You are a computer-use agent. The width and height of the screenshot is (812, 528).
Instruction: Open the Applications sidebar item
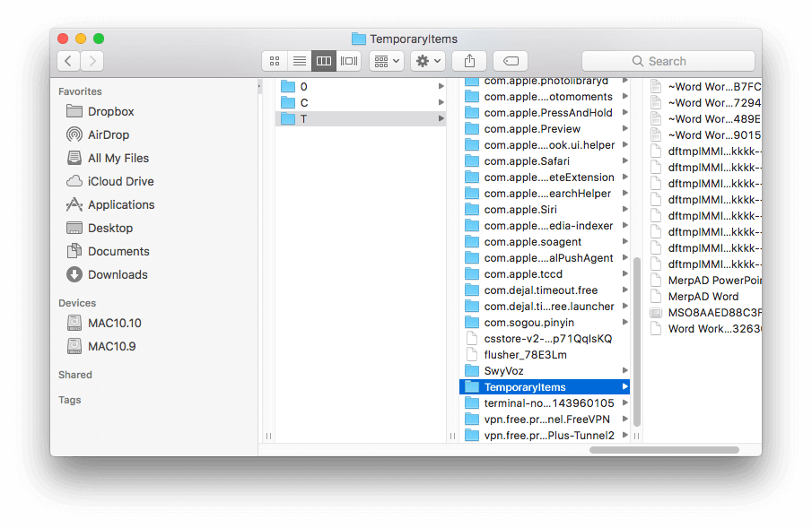click(121, 204)
